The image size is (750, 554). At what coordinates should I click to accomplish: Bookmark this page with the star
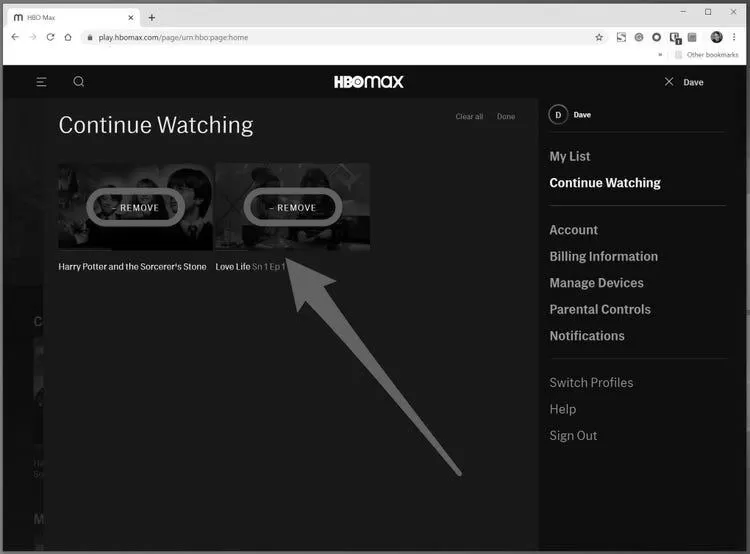click(599, 37)
